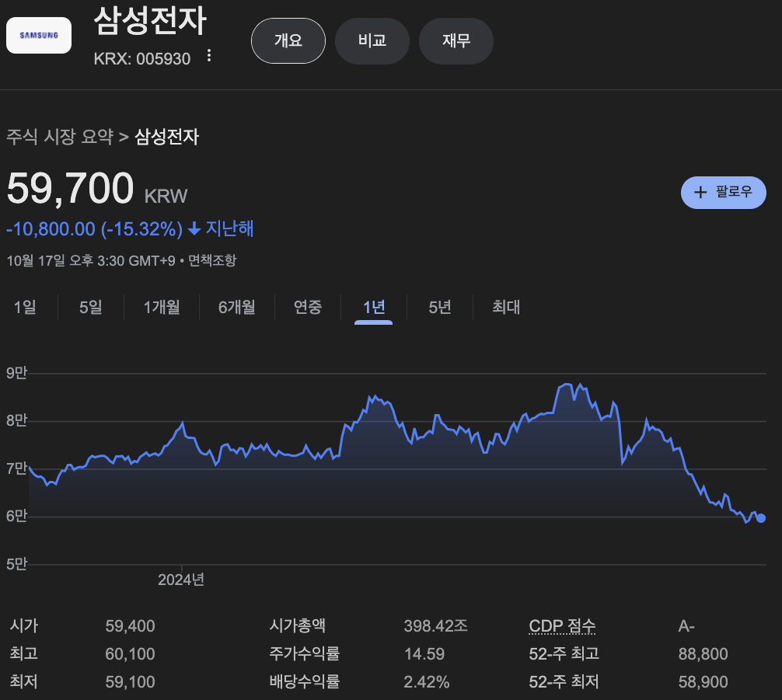Click the 팔로우 button

[x=724, y=192]
